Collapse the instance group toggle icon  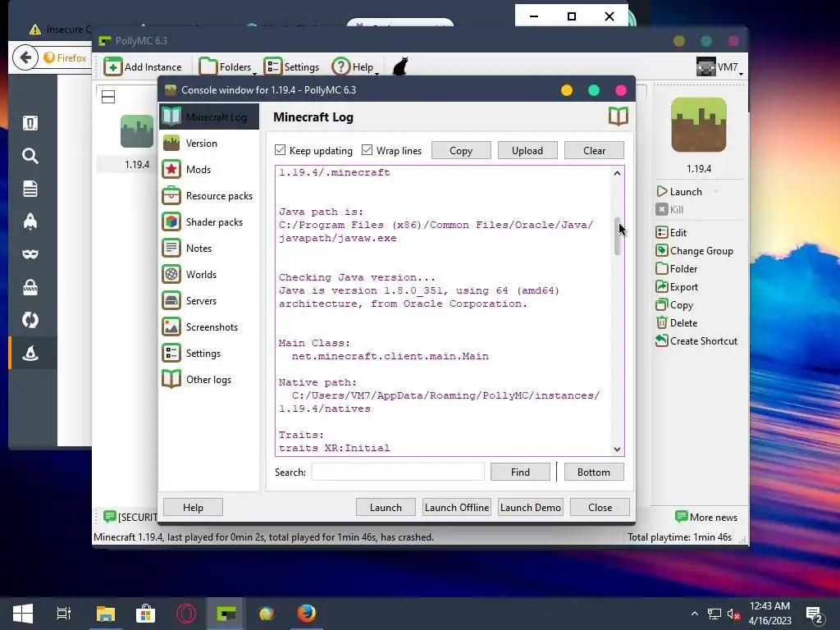(108, 97)
